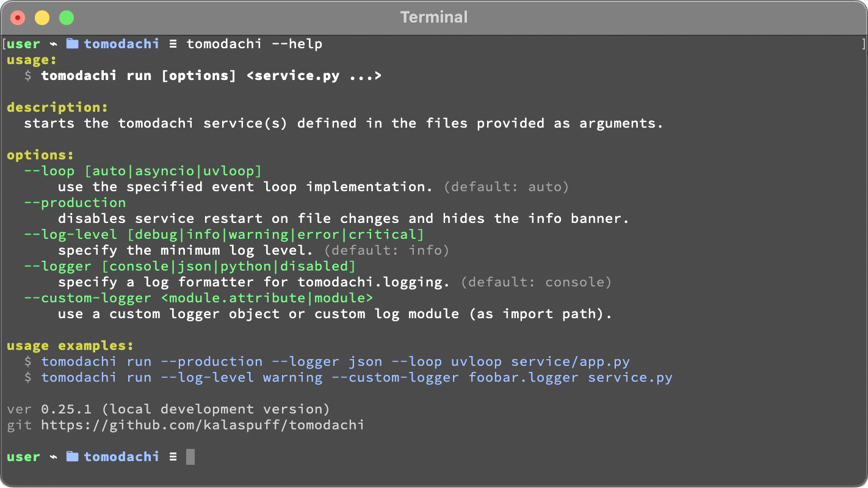Click the '--loop [auto|asyncio|uvloop]' option
The width and height of the screenshot is (868, 488).
pos(143,171)
